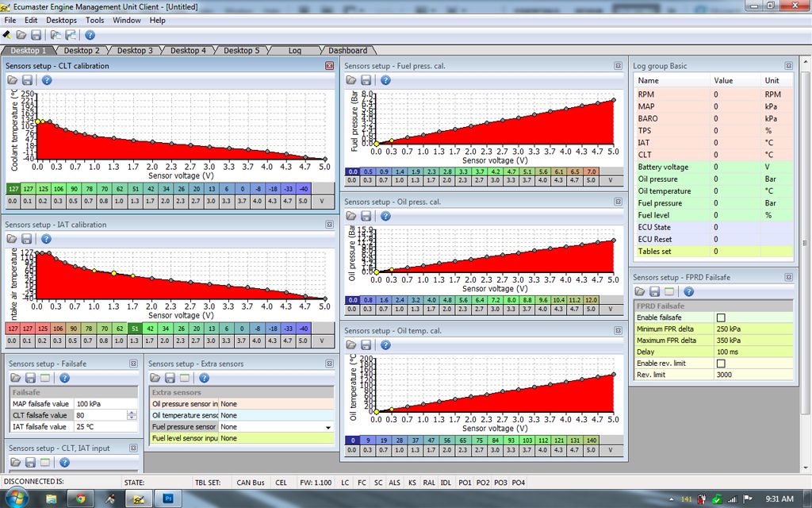Open help for Oil temp. cal. panel
Screen dimensions: 812x508
385,344
